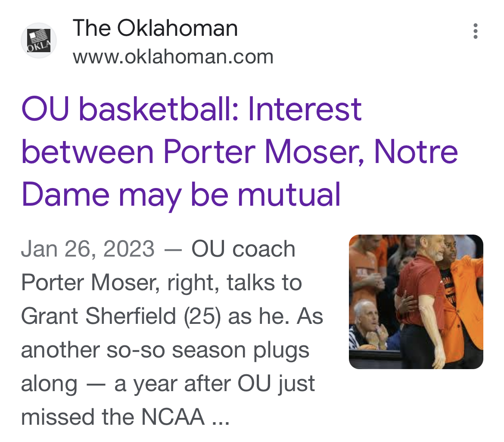Image resolution: width=504 pixels, height=442 pixels.
Task: Click 'Dame may be mutual' headline text
Action: point(180,194)
